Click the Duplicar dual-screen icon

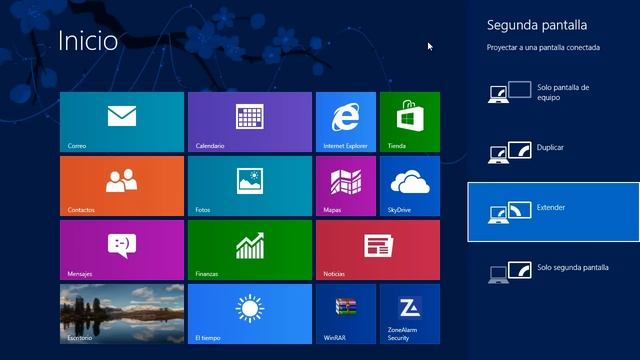[x=510, y=152]
